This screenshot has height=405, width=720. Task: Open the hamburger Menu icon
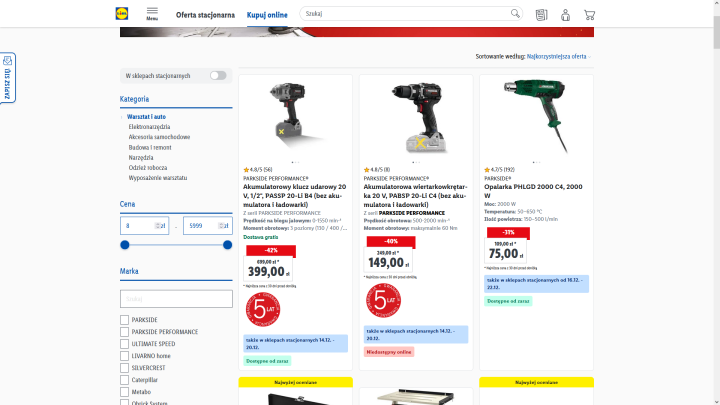152,14
